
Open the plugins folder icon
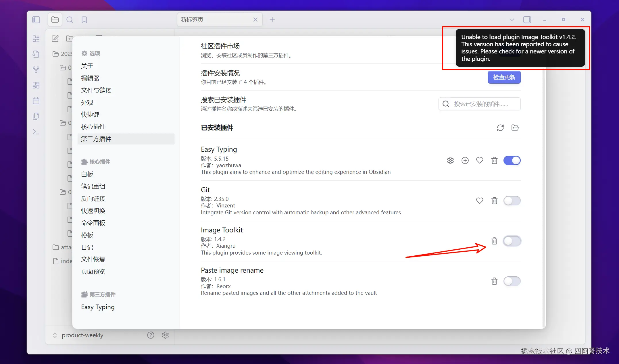coord(515,128)
